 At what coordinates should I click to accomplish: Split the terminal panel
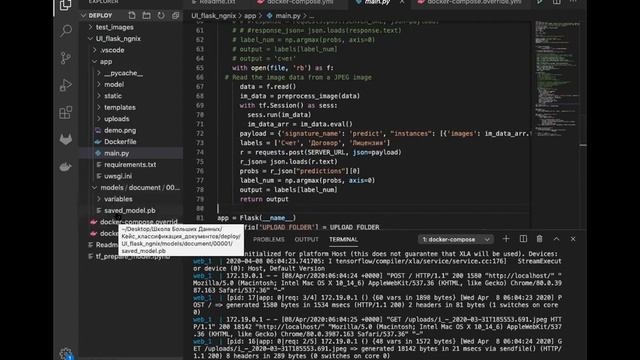523,239
